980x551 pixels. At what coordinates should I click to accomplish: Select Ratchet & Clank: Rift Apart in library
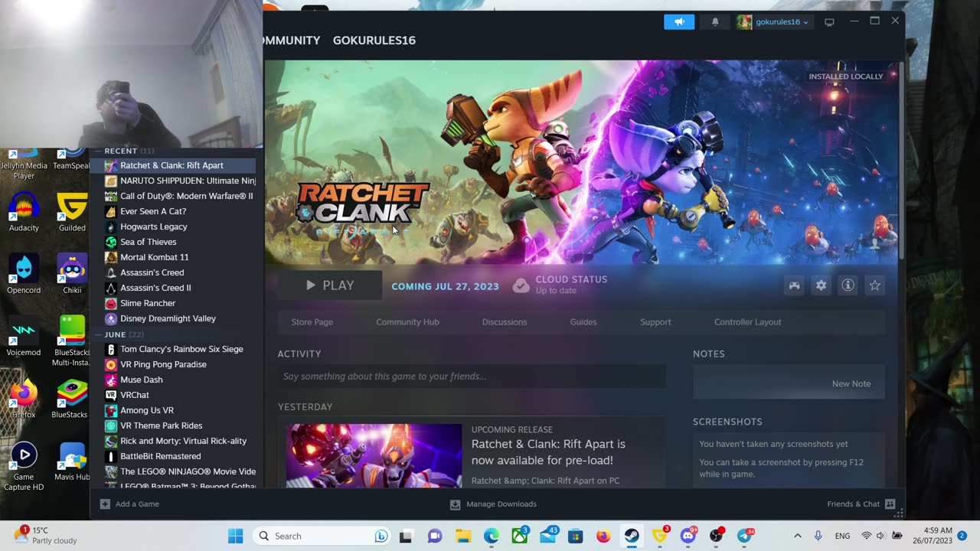tap(173, 165)
